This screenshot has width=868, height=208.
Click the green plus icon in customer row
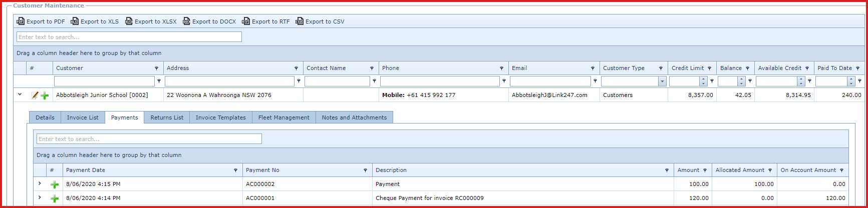click(45, 95)
